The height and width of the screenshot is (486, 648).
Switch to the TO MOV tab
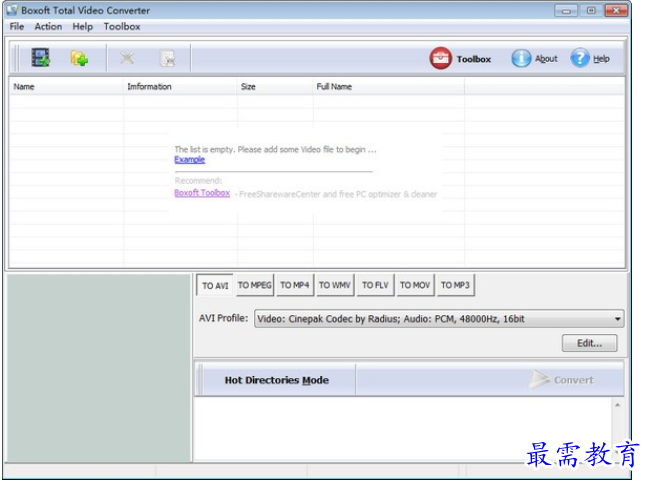[x=415, y=285]
